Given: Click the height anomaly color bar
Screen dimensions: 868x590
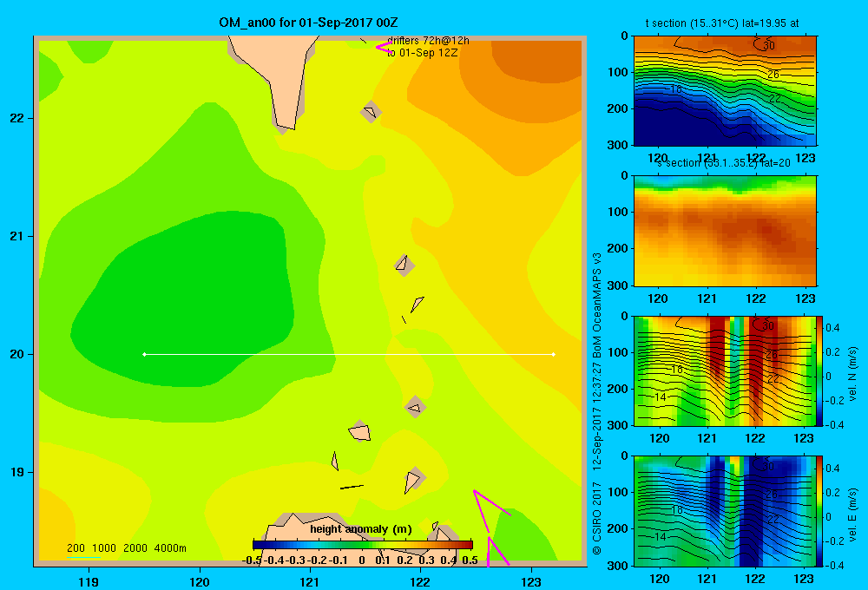Looking at the screenshot, I should click(363, 545).
